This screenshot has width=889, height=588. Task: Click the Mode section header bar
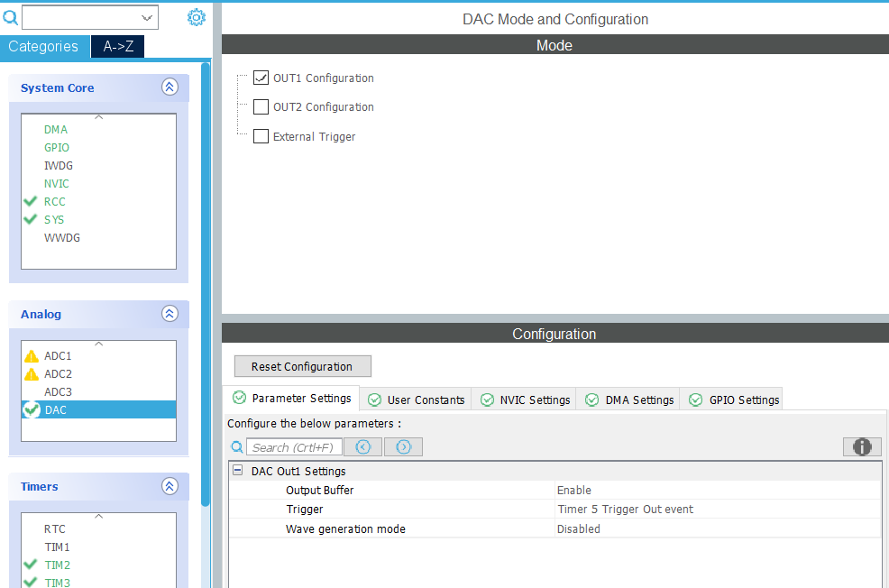click(555, 45)
